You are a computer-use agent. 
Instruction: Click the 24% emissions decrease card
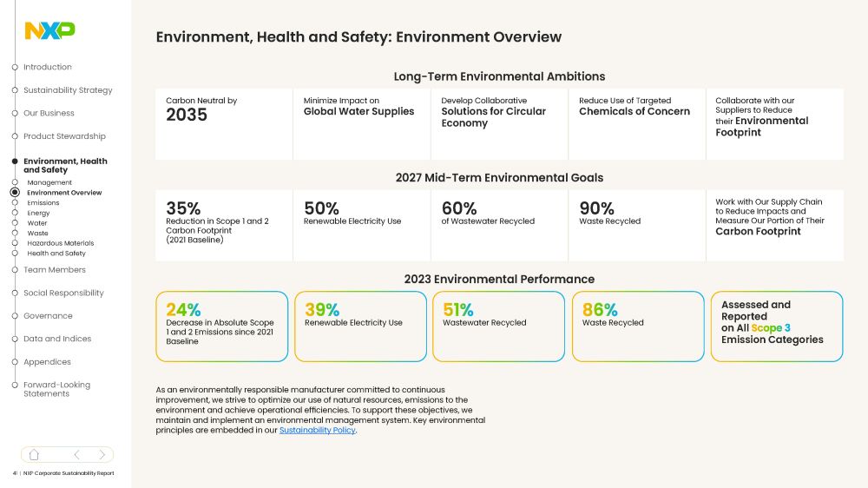(221, 326)
